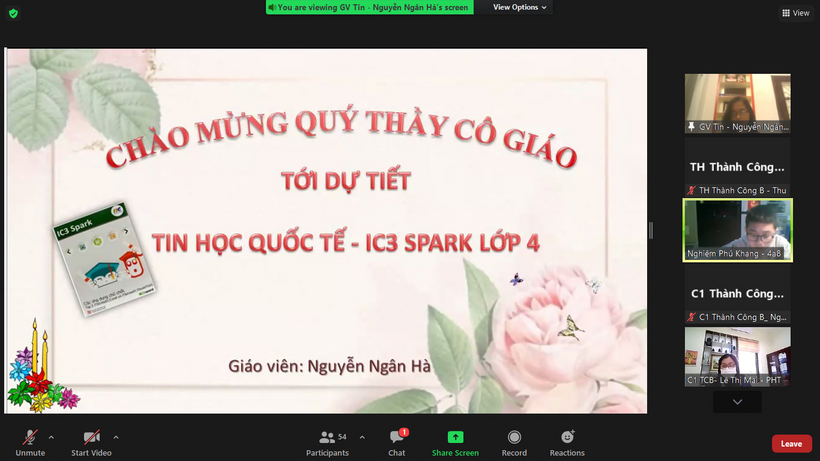Click the Unmute microphone button
The height and width of the screenshot is (461, 820).
point(30,443)
